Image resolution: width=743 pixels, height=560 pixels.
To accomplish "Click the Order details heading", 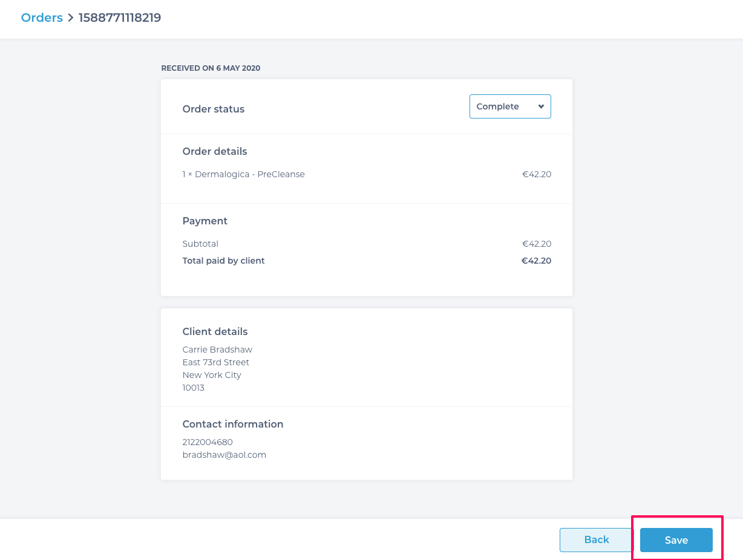I will coord(215,151).
